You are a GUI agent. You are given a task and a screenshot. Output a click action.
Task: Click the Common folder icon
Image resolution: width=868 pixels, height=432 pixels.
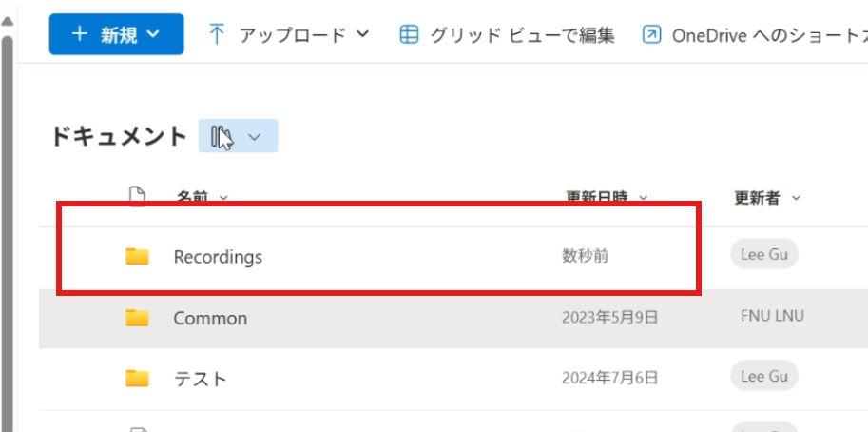click(138, 318)
